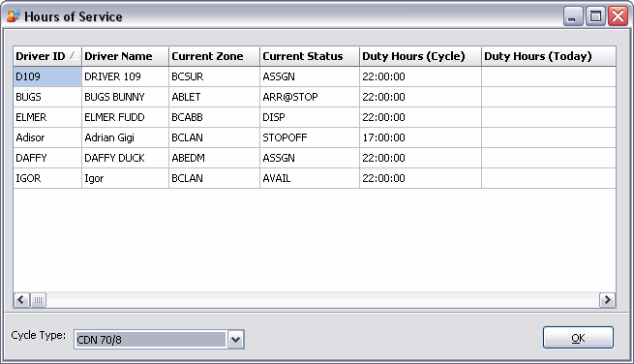Viewport: 634px width, 364px height.
Task: Sort by the Current Status column header
Action: pyautogui.click(x=310, y=56)
